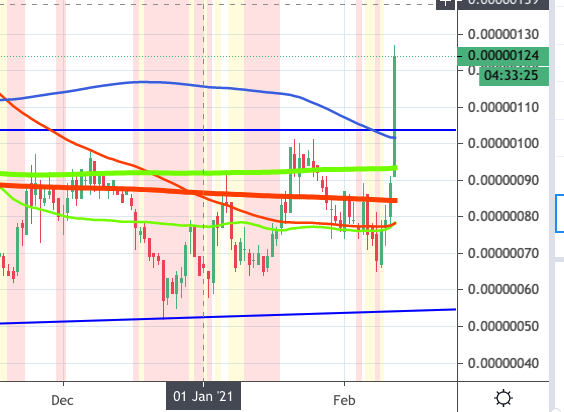Click price scale value 0.00000100
Screen dimensions: 564x412
click(x=503, y=143)
